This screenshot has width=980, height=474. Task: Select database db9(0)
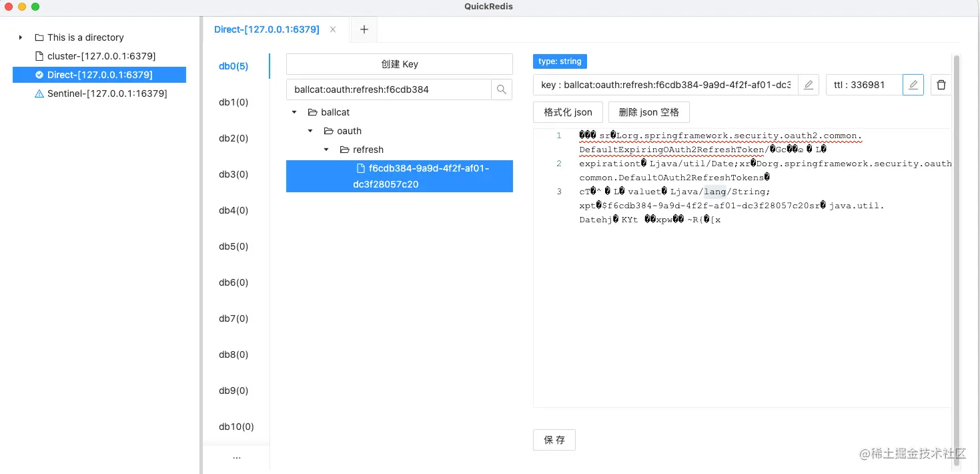coord(233,391)
